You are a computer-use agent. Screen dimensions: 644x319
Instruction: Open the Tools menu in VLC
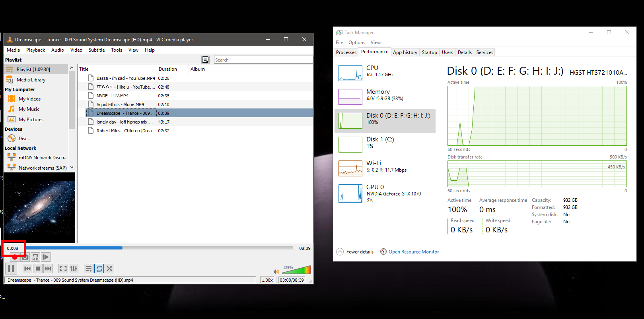[117, 50]
